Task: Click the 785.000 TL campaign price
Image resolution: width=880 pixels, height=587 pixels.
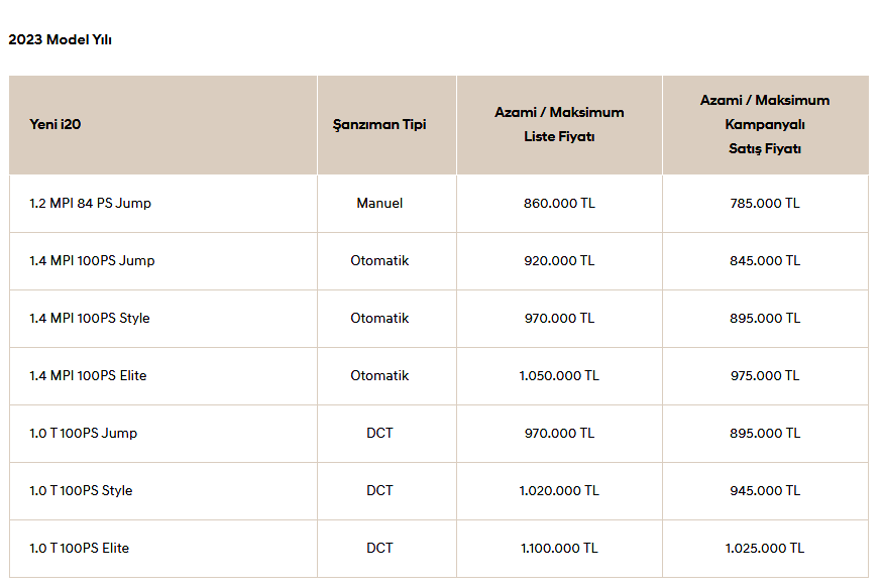Action: (764, 203)
